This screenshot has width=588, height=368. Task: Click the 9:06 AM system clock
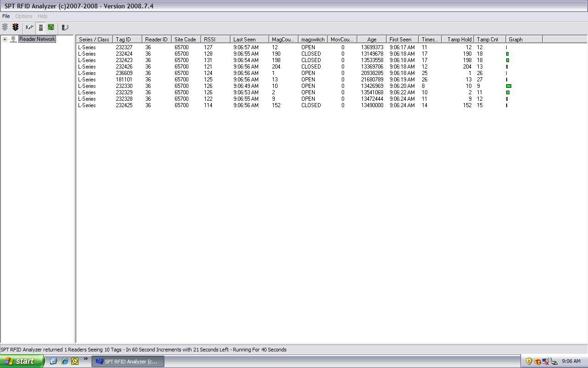(x=571, y=362)
